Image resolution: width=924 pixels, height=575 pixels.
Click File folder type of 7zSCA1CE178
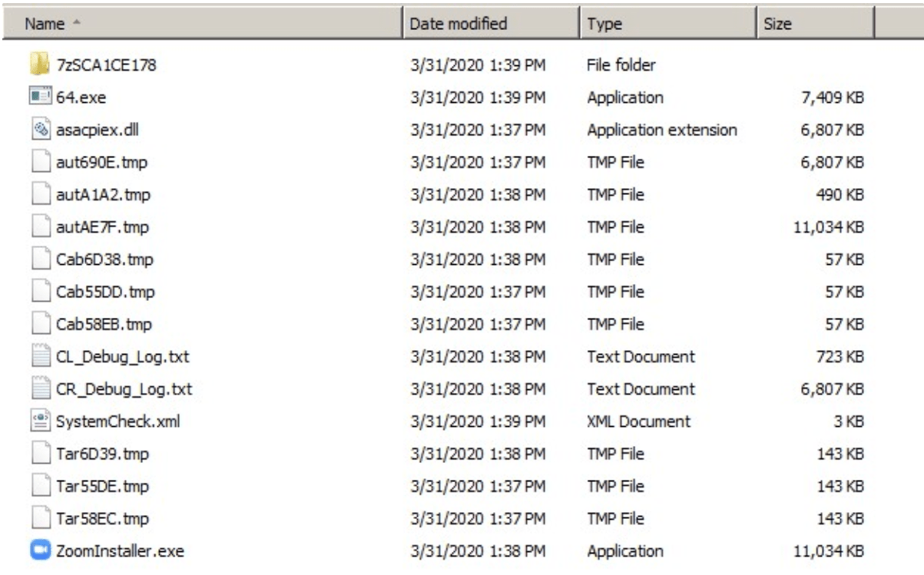(x=622, y=65)
